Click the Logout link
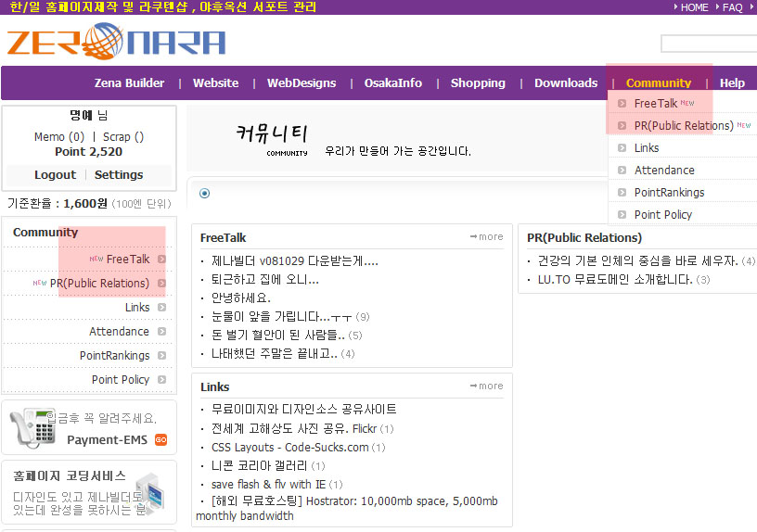 tap(55, 174)
